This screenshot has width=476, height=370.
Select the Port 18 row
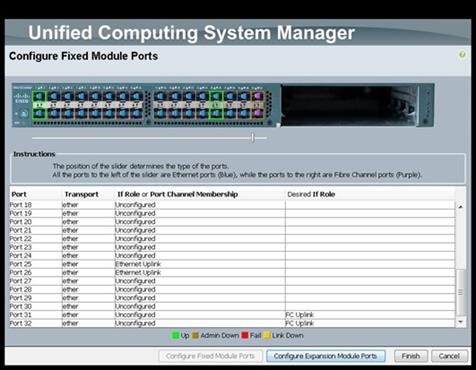[232, 205]
